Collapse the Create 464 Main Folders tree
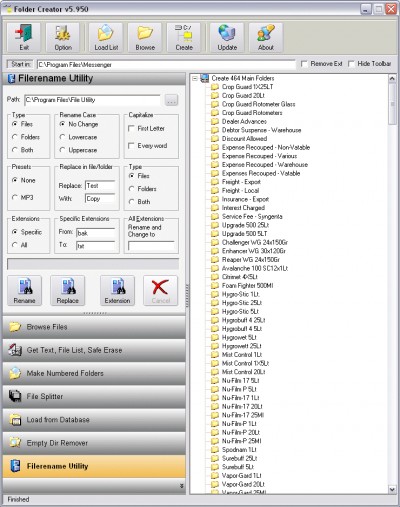This screenshot has width=400, height=507. 195,79
